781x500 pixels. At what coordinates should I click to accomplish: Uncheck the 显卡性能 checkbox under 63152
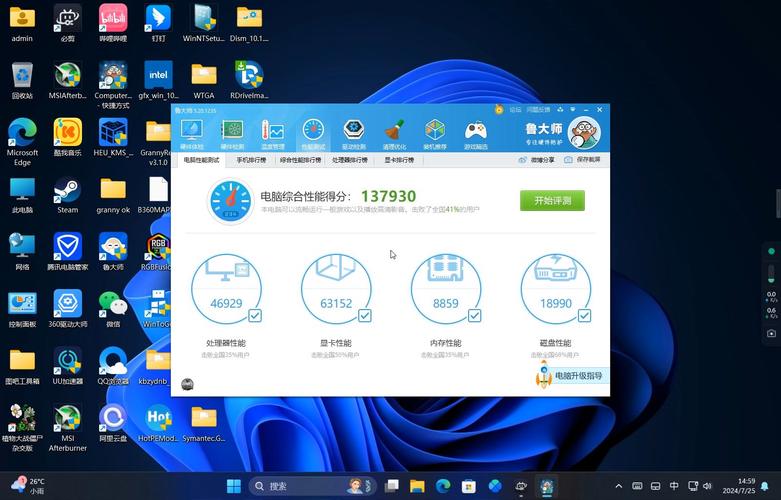click(365, 316)
